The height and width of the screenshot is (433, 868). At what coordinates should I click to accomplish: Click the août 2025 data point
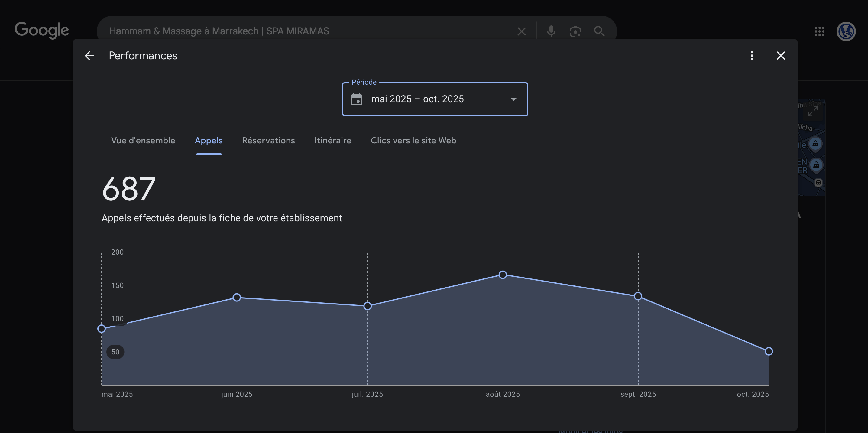point(503,275)
